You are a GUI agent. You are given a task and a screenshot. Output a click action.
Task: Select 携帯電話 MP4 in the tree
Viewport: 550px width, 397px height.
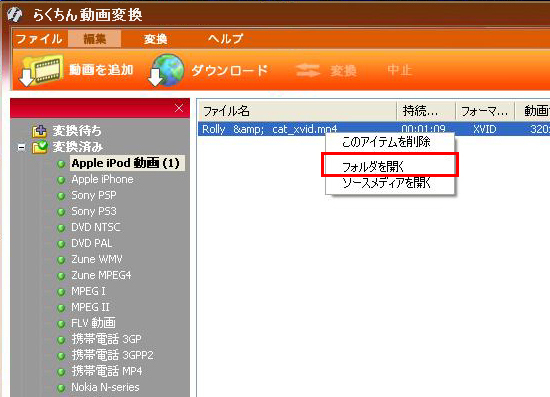(107, 371)
